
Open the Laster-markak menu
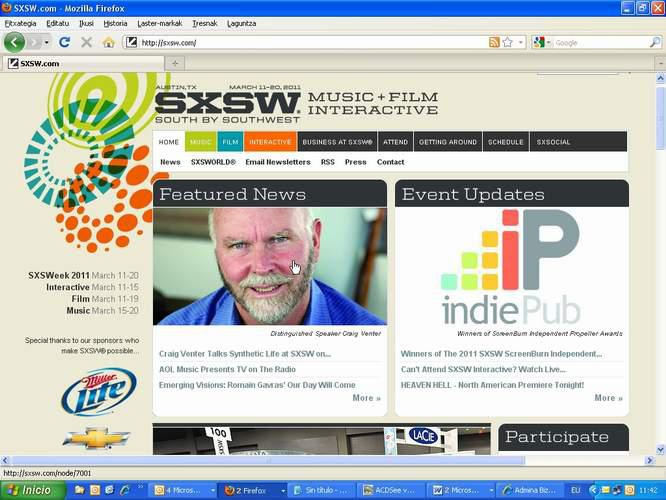pyautogui.click(x=160, y=23)
